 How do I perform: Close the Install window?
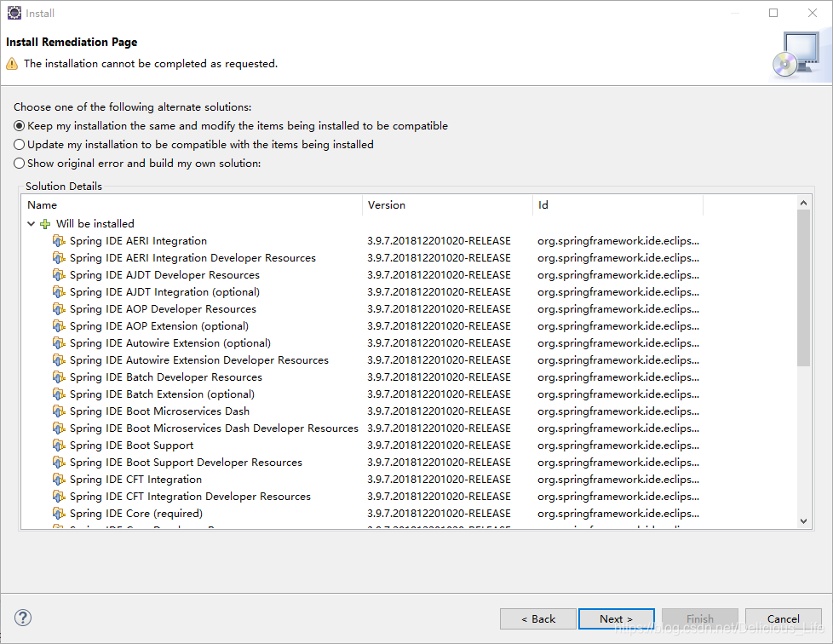pos(813,13)
